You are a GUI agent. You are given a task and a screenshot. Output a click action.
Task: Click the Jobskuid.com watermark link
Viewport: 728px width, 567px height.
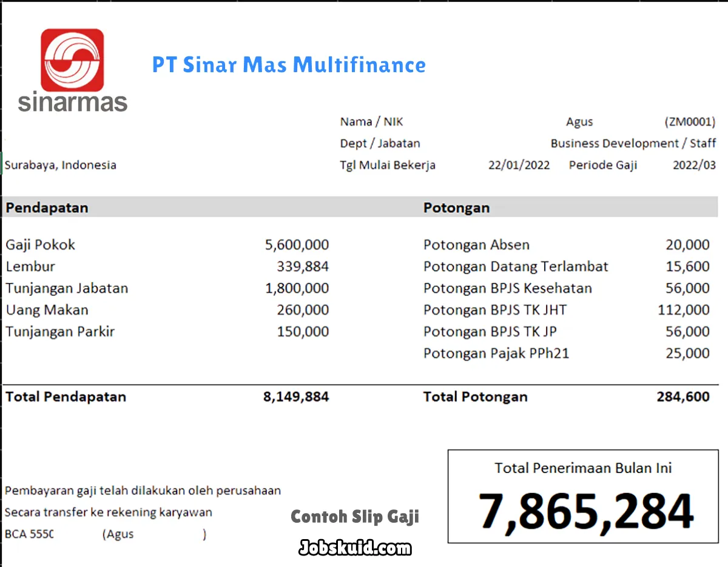point(355,548)
